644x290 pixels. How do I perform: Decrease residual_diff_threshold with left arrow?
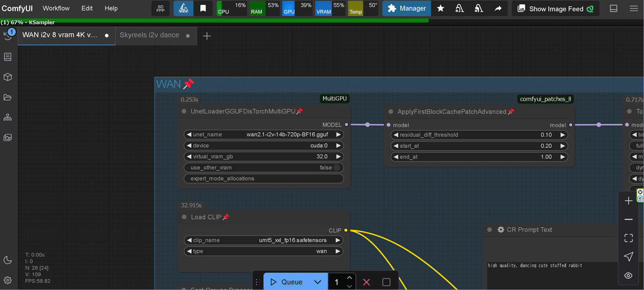tap(396, 135)
